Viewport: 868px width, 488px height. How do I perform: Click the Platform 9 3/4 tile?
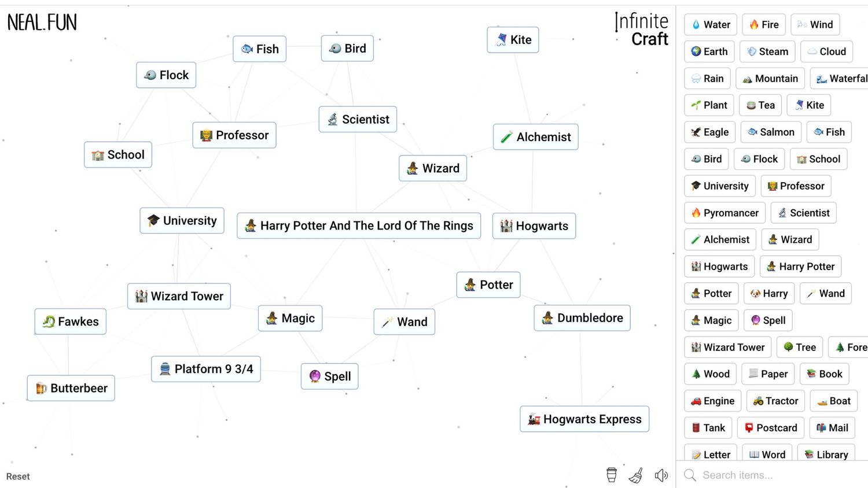click(x=205, y=369)
